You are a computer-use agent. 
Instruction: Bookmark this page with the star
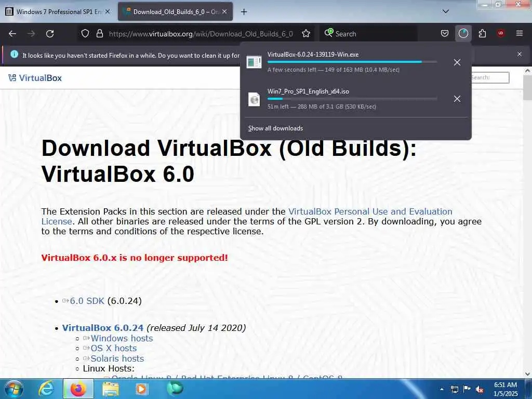306,34
